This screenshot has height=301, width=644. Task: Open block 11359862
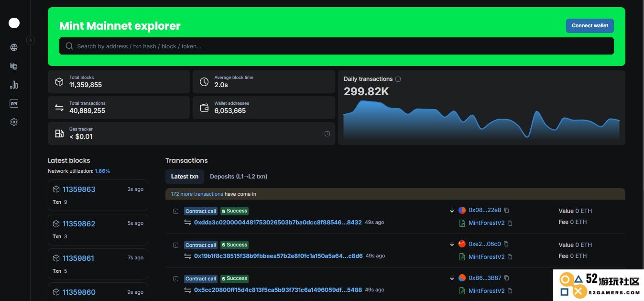79,223
